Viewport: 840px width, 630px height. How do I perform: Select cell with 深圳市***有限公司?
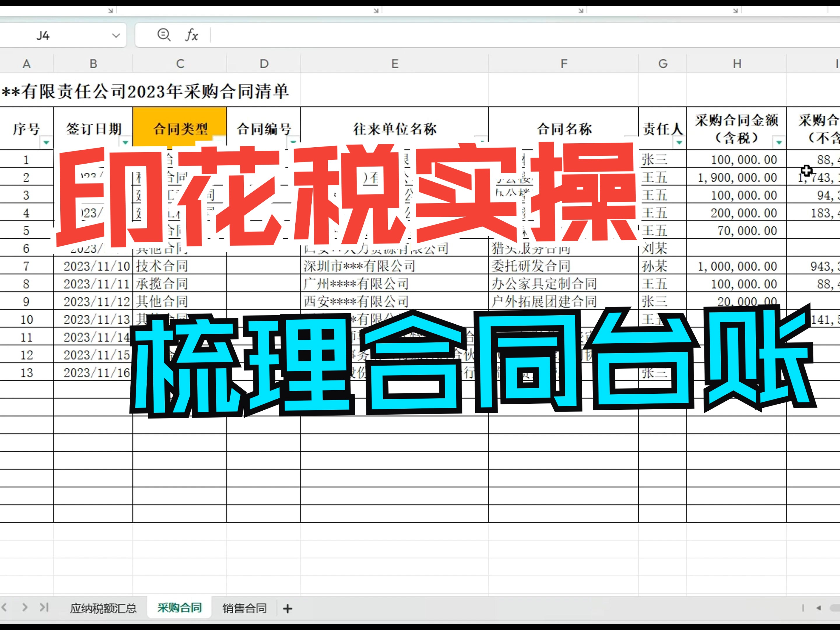394,266
